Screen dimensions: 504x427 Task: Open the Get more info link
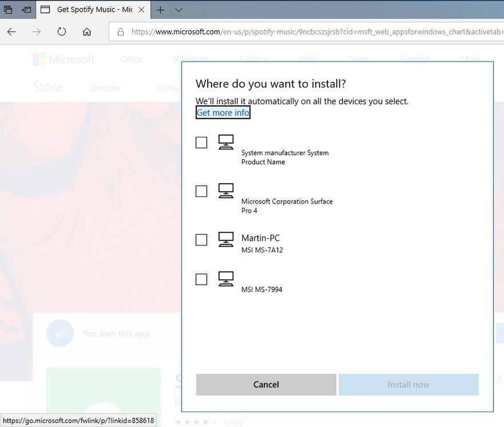click(x=223, y=113)
